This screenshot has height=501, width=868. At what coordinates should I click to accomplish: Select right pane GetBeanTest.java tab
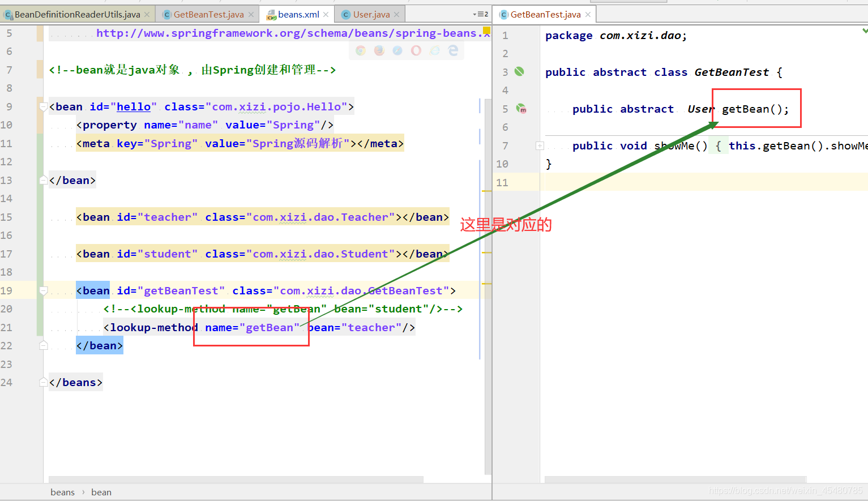545,15
